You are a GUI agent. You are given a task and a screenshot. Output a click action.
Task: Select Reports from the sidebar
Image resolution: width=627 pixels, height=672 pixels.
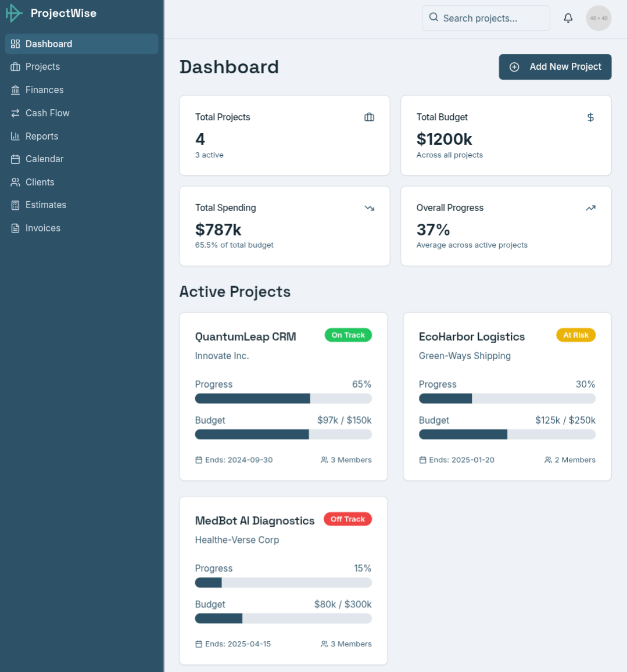point(41,136)
